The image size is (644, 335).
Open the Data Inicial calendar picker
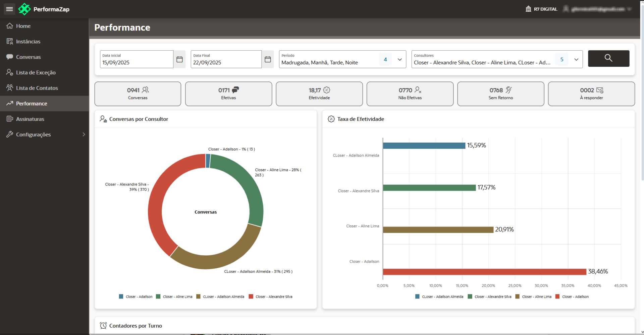[179, 59]
